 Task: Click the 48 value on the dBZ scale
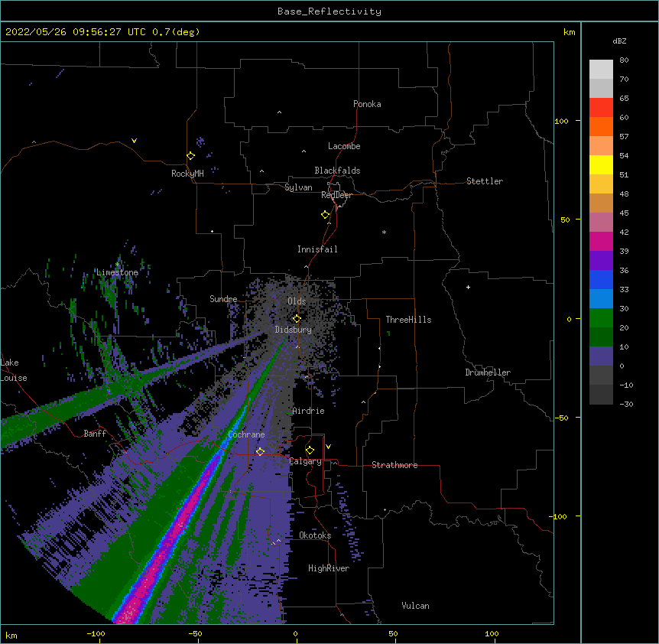point(624,194)
